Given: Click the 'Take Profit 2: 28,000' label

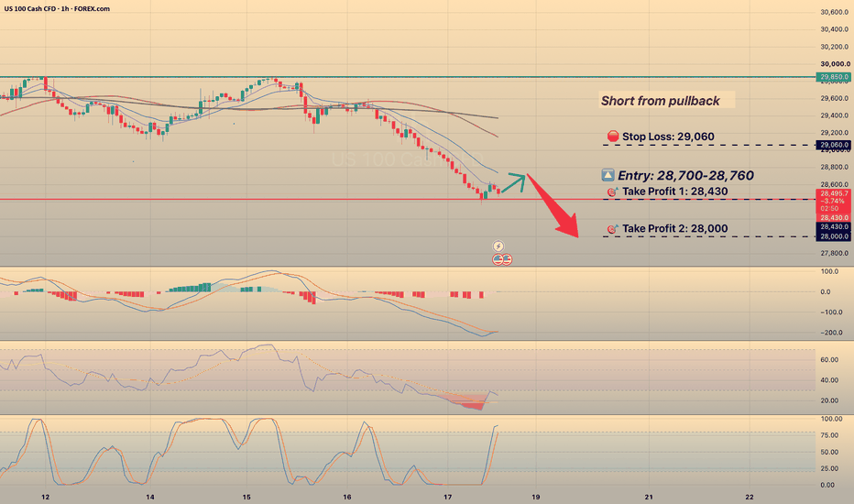Looking at the screenshot, I should [674, 228].
